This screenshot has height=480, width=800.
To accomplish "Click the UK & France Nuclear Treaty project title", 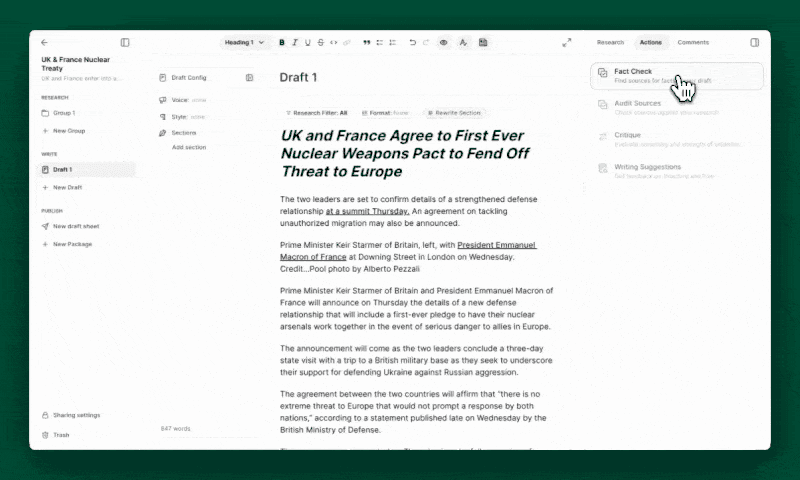I will (x=76, y=64).
